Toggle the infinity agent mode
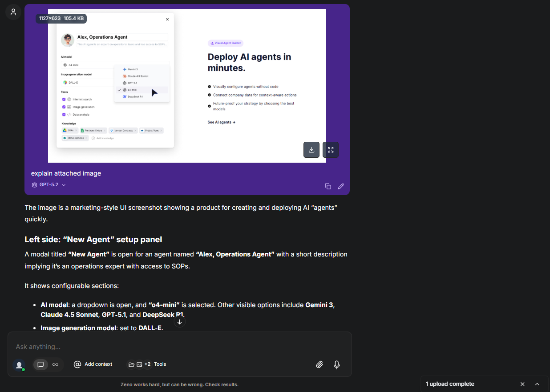Viewport: 550px width, 392px height. (x=55, y=364)
